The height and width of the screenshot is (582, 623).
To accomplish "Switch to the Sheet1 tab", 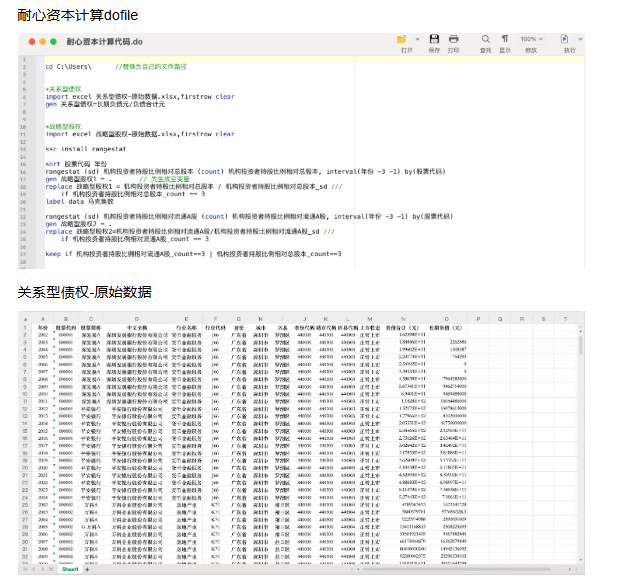I will coord(70,569).
